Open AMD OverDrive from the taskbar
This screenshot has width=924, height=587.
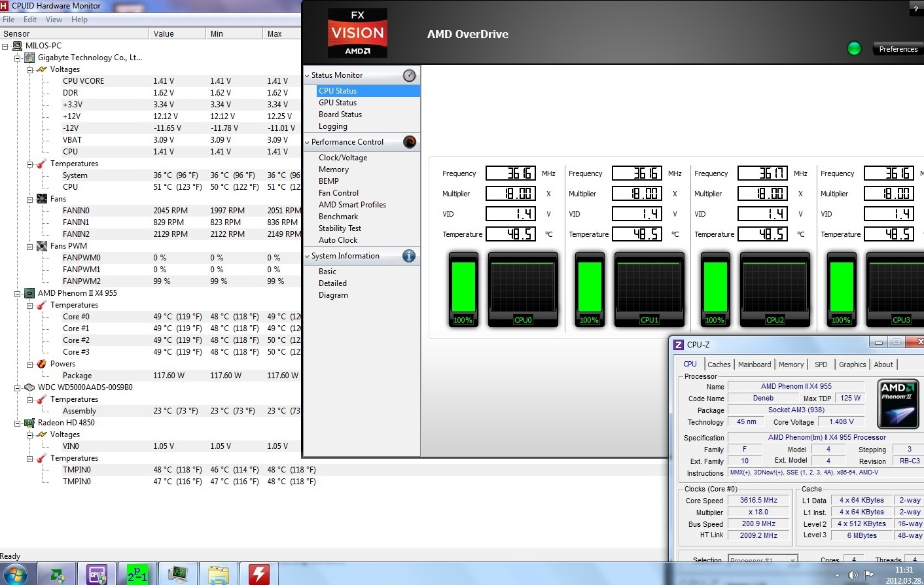[58, 575]
